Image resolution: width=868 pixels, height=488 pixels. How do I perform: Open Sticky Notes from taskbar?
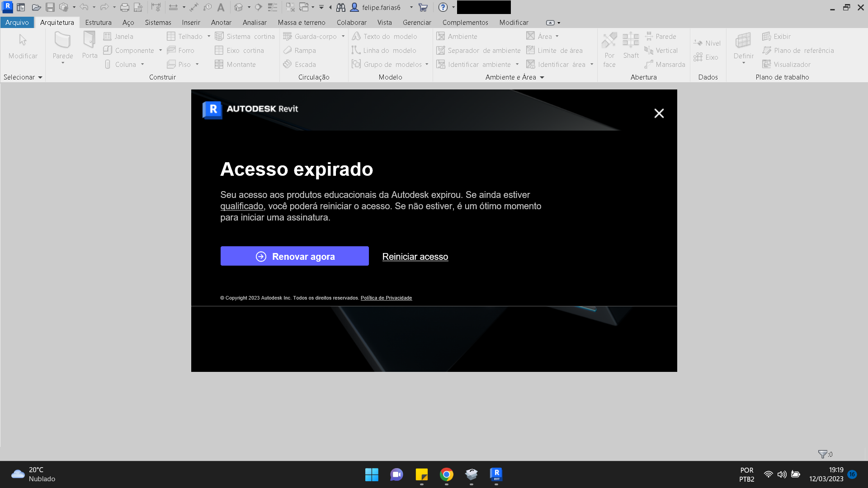[x=422, y=474]
